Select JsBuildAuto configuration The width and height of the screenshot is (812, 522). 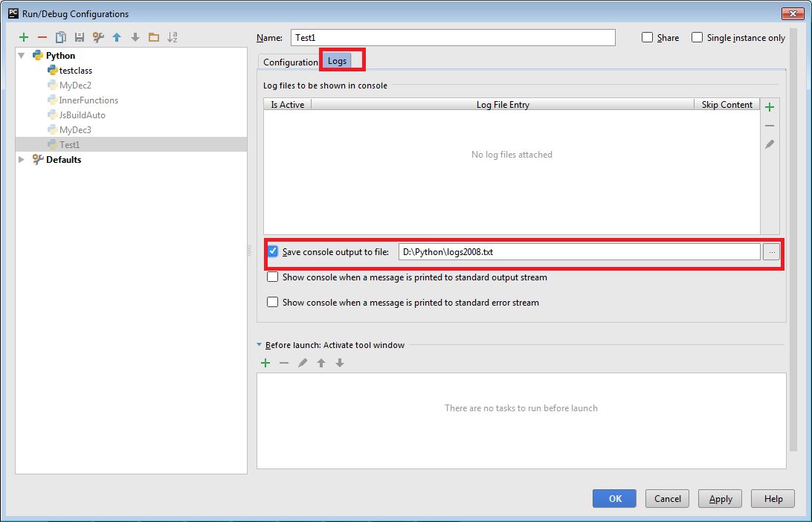click(x=82, y=115)
